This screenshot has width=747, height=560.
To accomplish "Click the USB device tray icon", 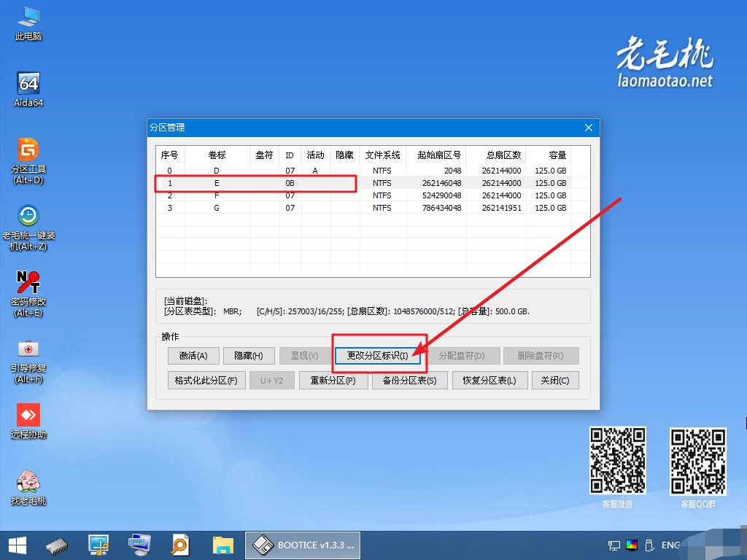I will [x=649, y=545].
